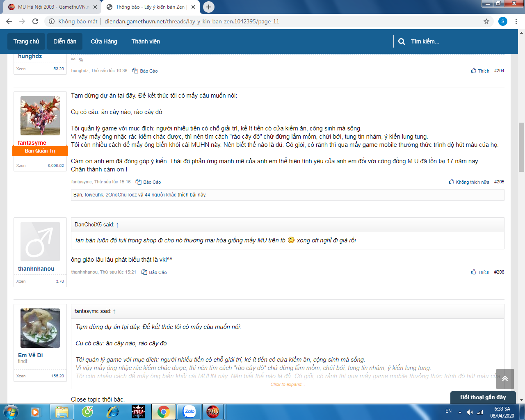Screen dimensions: 525x420
Task: Bookmark this page with the star icon
Action: (486, 21)
